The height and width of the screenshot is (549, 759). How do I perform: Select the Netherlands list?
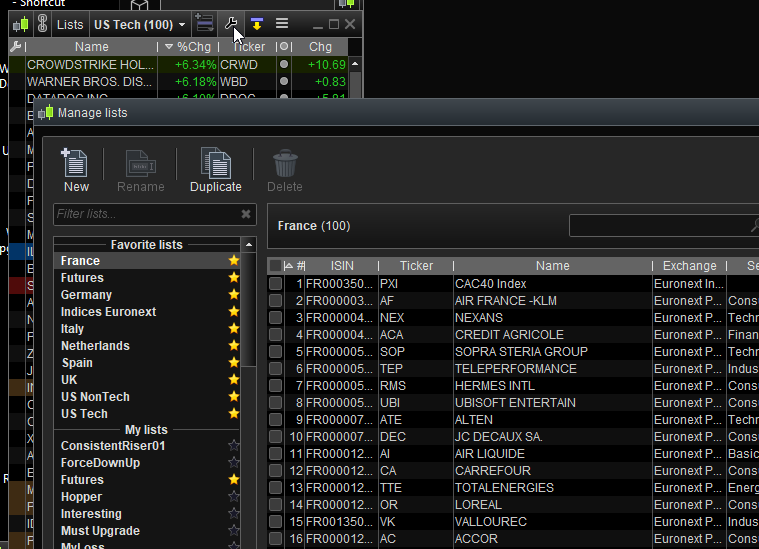pyautogui.click(x=147, y=346)
